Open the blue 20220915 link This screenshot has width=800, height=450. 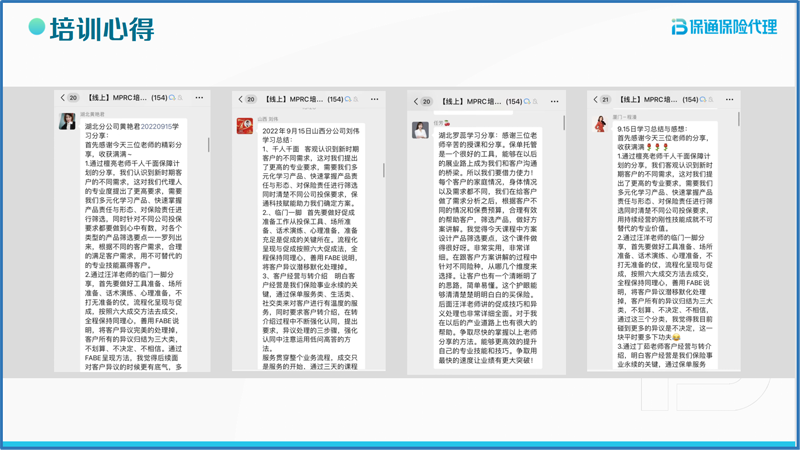[159, 127]
